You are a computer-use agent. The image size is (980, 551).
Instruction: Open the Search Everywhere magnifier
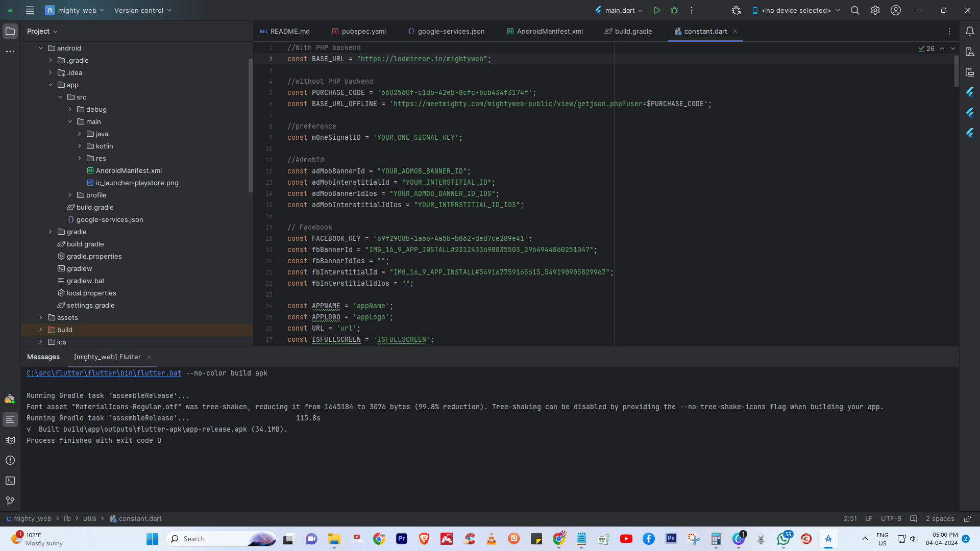pyautogui.click(x=855, y=10)
